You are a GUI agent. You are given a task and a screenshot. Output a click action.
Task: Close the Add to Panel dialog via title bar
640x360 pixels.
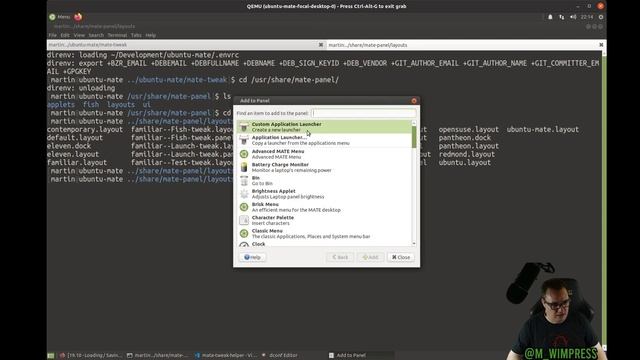click(414, 100)
